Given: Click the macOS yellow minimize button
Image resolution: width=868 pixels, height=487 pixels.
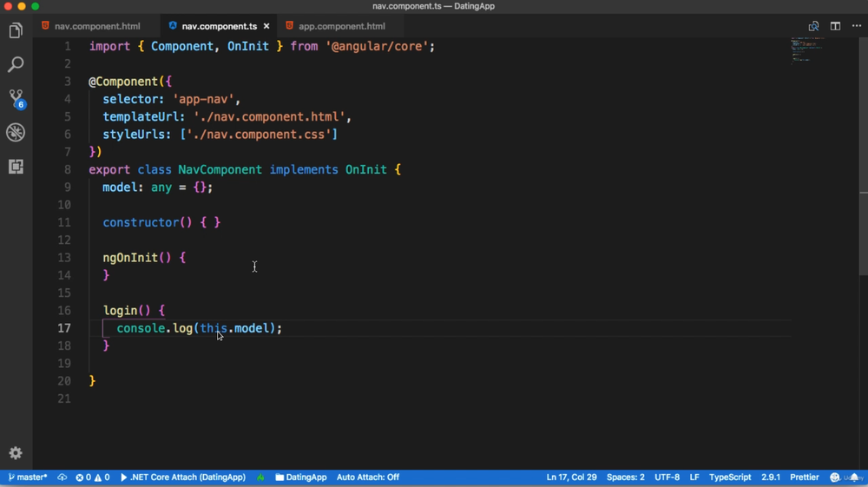Looking at the screenshot, I should point(22,6).
